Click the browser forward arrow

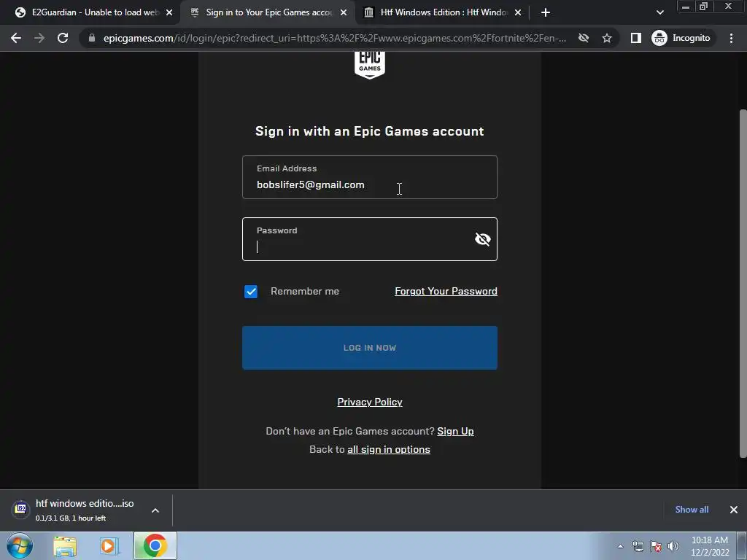[39, 38]
